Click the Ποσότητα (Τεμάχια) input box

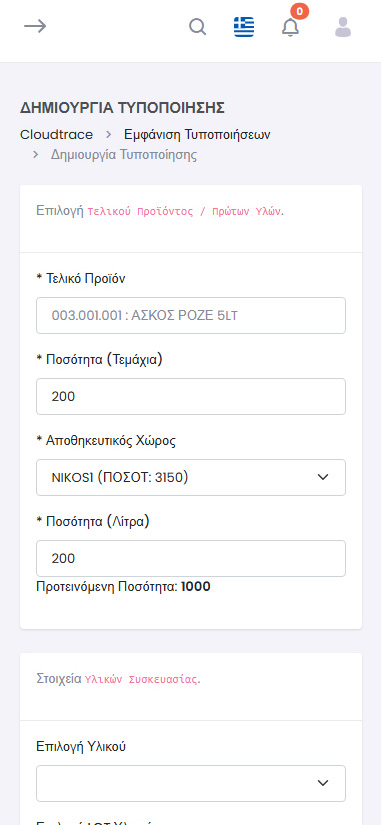pyautogui.click(x=190, y=396)
